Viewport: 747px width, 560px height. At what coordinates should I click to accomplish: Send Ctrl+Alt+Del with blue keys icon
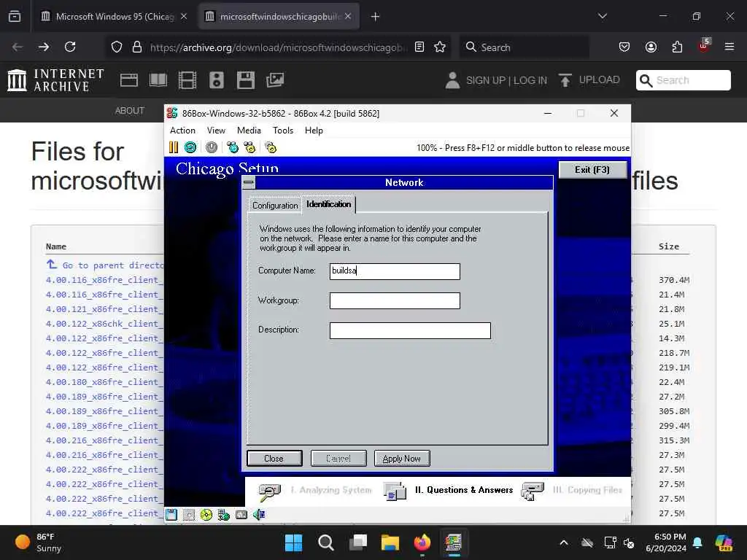[233, 147]
